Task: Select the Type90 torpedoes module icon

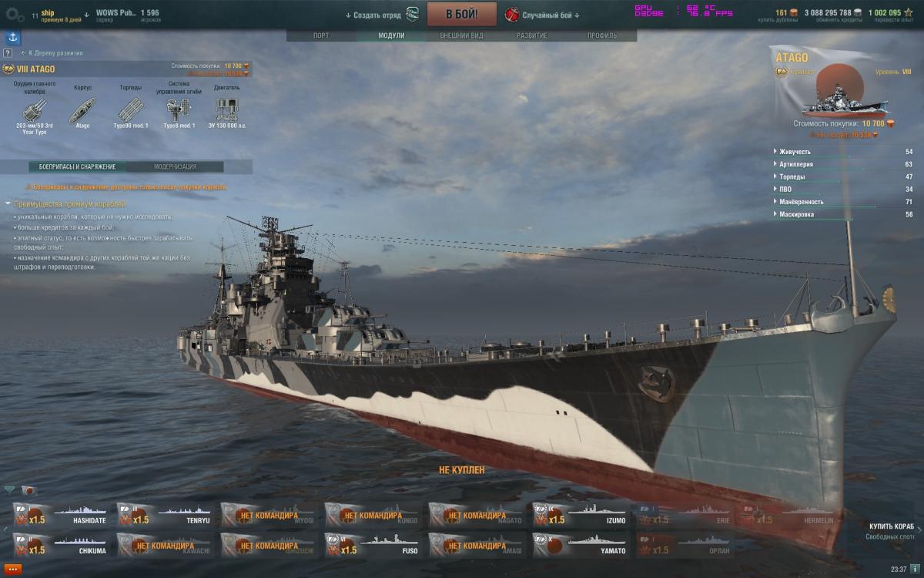Action: click(130, 109)
